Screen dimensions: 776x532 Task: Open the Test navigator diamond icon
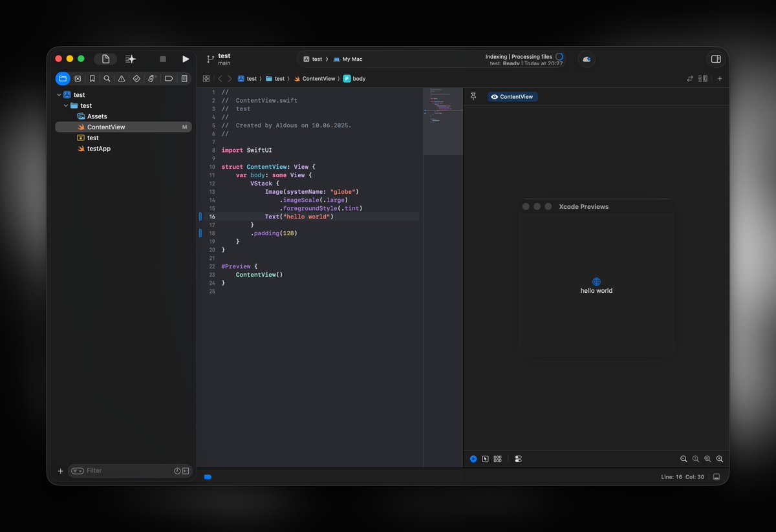point(136,78)
